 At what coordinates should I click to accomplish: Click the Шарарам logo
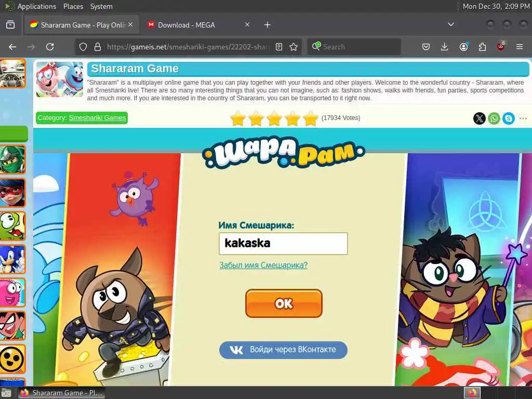(x=284, y=153)
